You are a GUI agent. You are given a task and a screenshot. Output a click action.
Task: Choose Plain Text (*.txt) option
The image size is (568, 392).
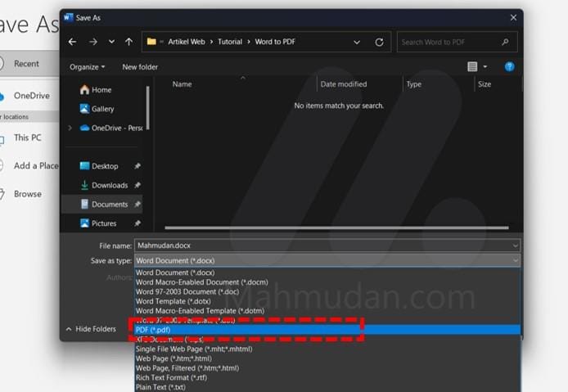tap(160, 386)
